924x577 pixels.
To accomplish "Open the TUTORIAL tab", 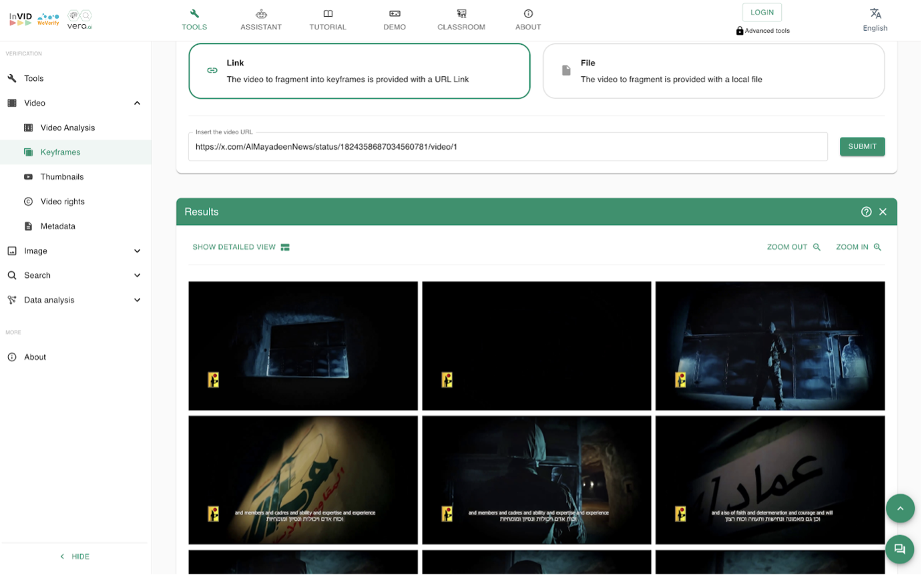I will 328,20.
